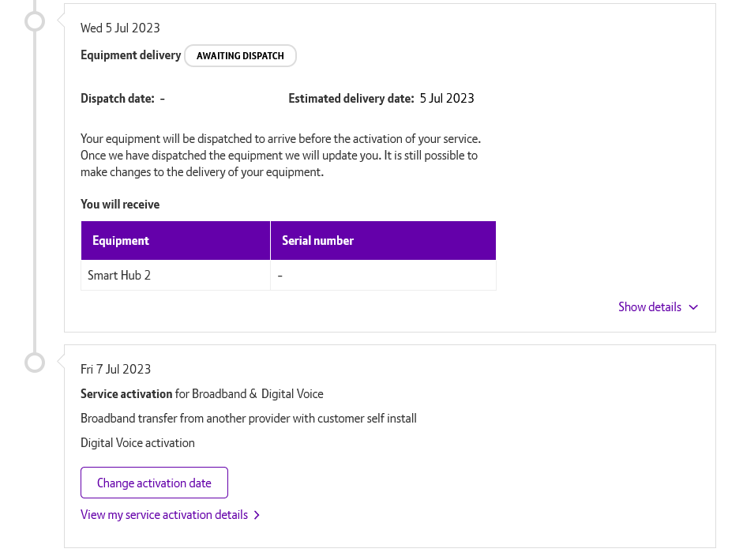Click the Serial number column header
Viewport: 743px width, 560px height.
pyautogui.click(x=317, y=240)
